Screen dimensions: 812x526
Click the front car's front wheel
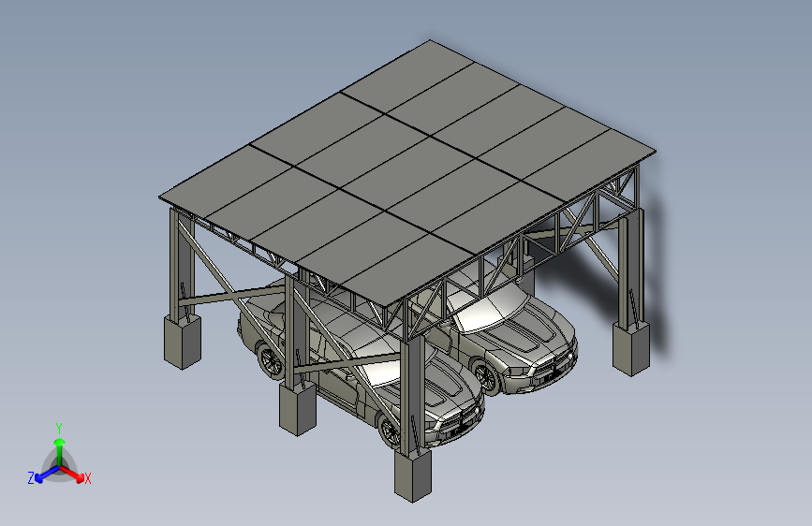(x=390, y=431)
